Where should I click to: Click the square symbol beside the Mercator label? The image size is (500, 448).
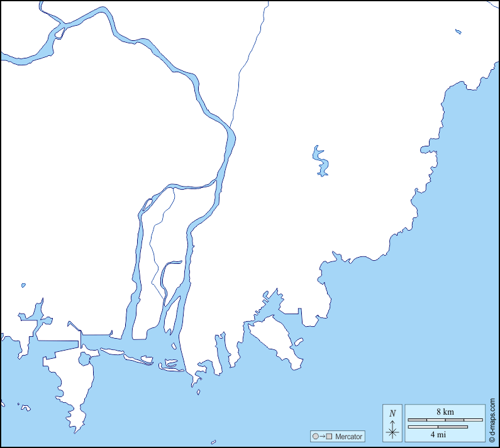pos(328,437)
